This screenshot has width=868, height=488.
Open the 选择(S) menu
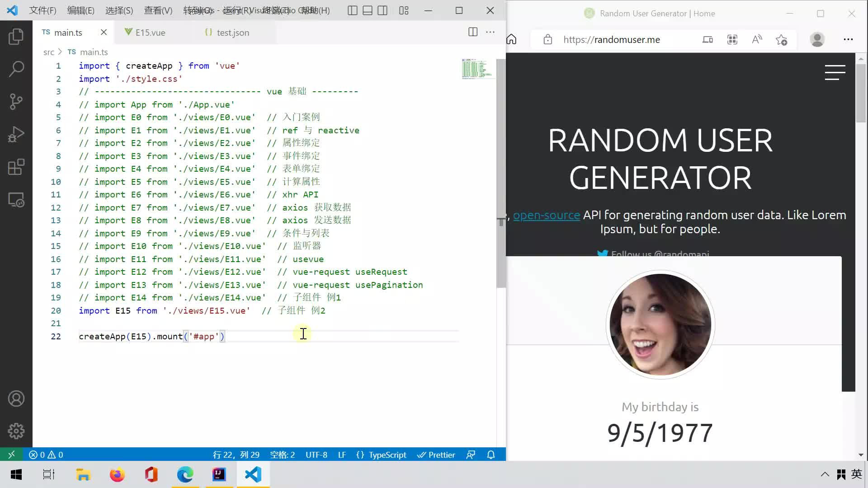click(119, 10)
